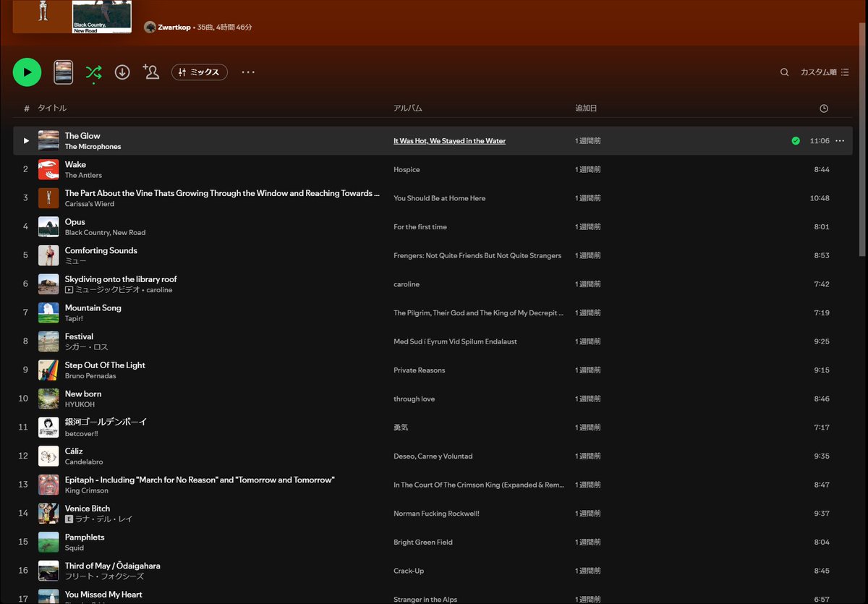
Task: Select the Festival track title
Action: pyautogui.click(x=79, y=336)
